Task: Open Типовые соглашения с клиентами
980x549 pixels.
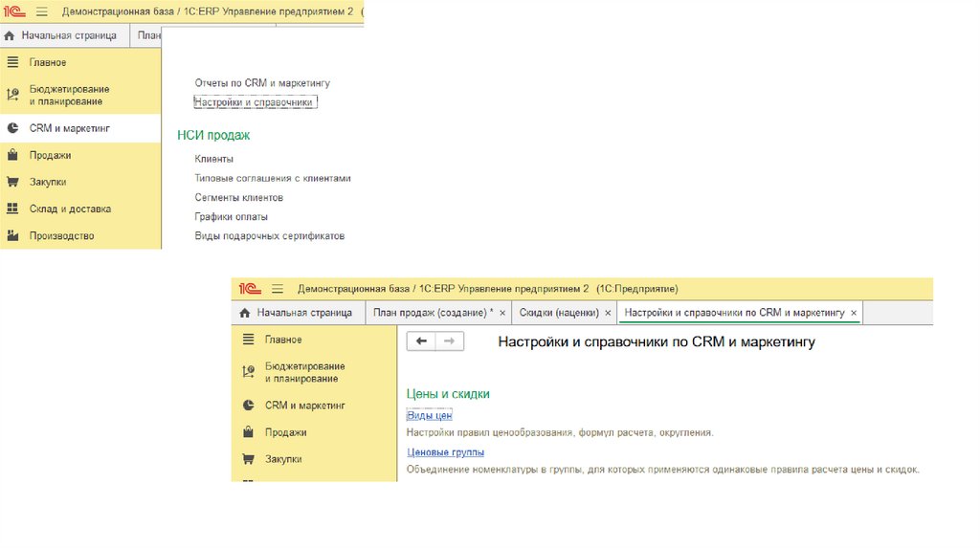Action: [x=273, y=178]
